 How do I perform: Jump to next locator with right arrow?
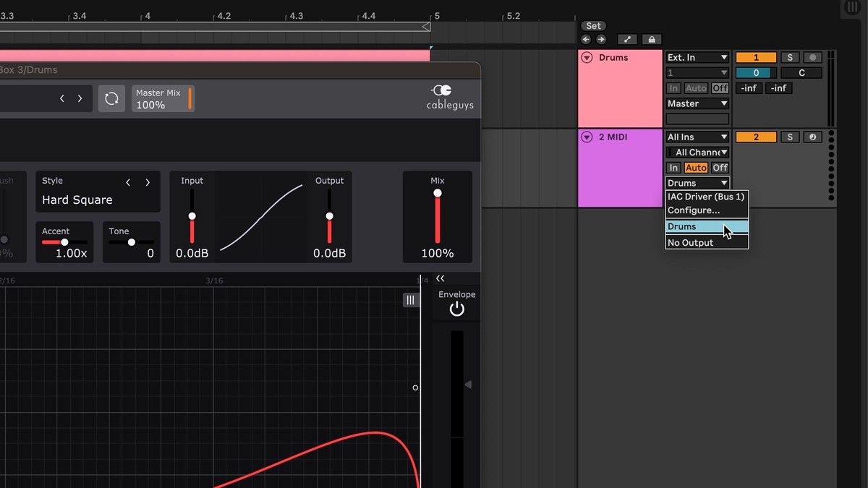(600, 40)
